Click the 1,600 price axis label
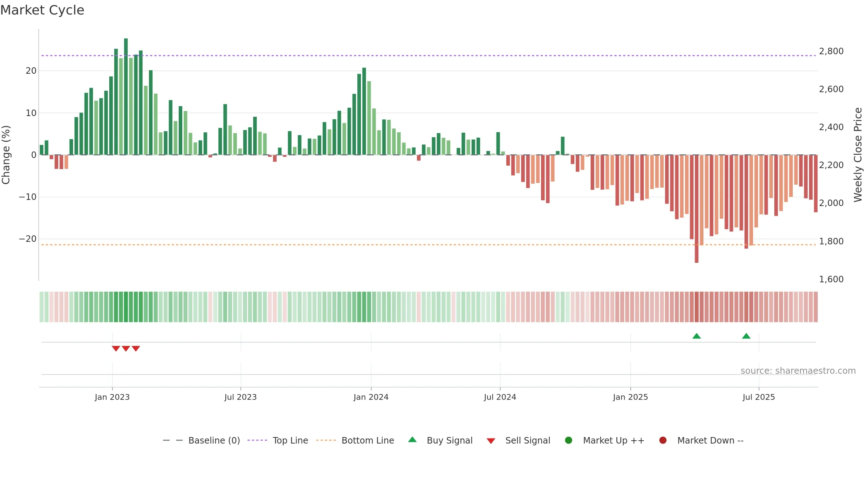The width and height of the screenshot is (868, 488). tap(831, 279)
